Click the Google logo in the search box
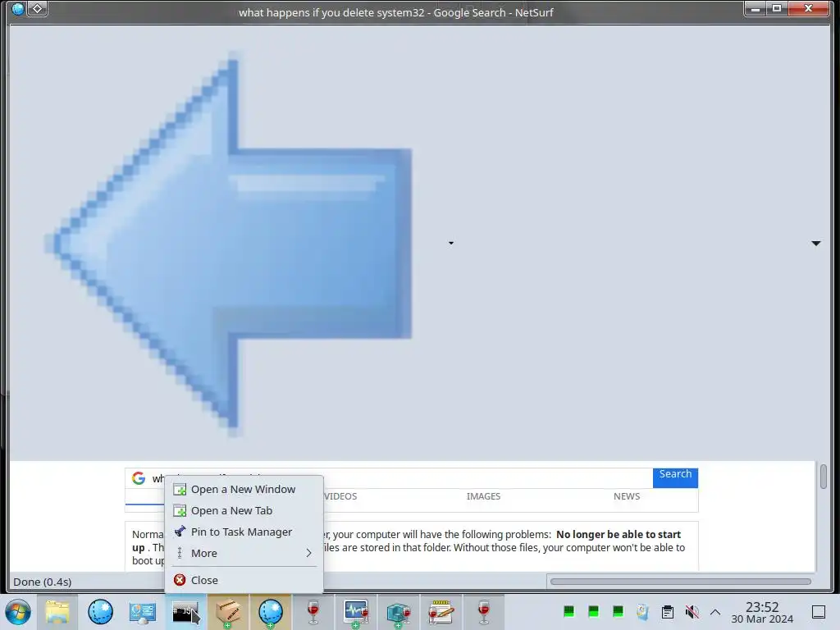The image size is (840, 630). click(x=139, y=478)
